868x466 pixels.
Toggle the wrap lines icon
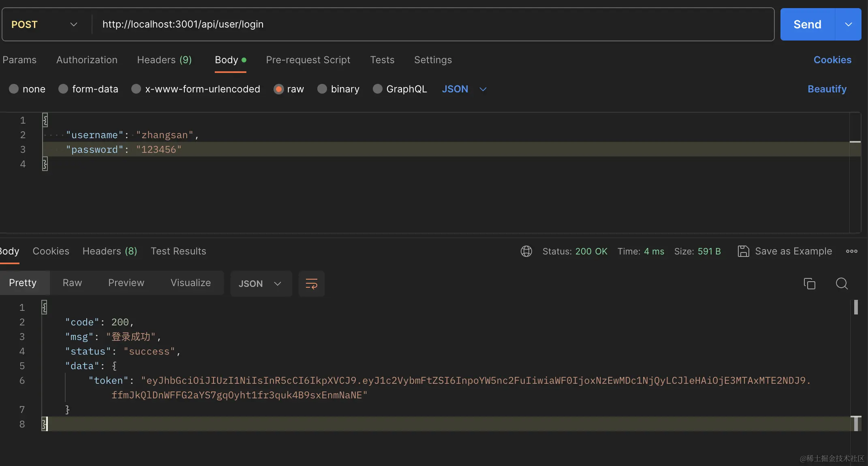coord(311,283)
